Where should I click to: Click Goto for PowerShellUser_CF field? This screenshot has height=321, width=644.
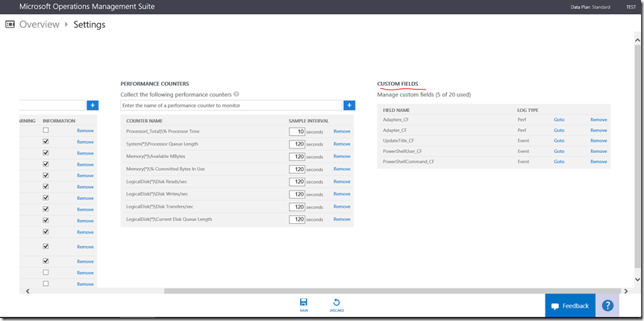click(x=559, y=151)
